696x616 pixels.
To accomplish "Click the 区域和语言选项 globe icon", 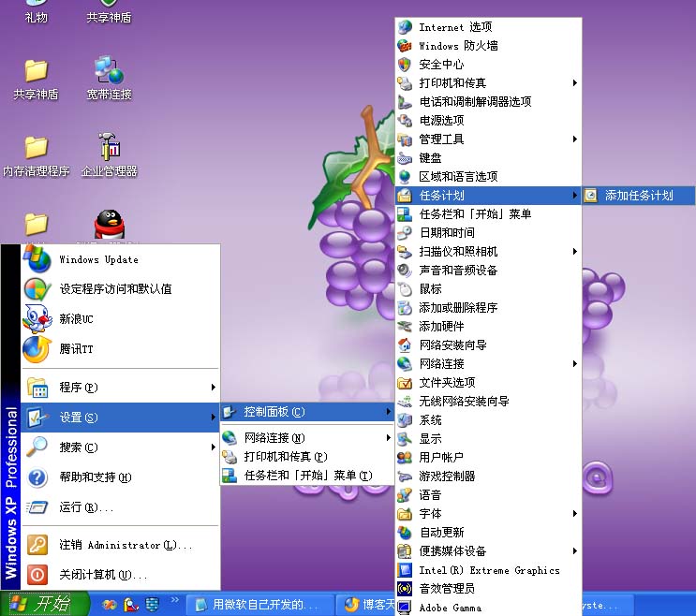I will (405, 177).
